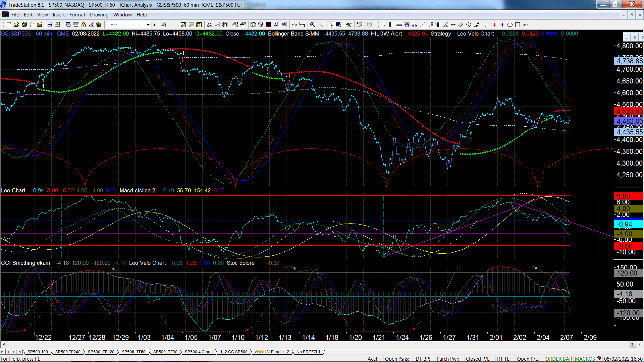644x362 pixels.
Task: Select the double-headed arrow line tool
Action: (x=453, y=25)
